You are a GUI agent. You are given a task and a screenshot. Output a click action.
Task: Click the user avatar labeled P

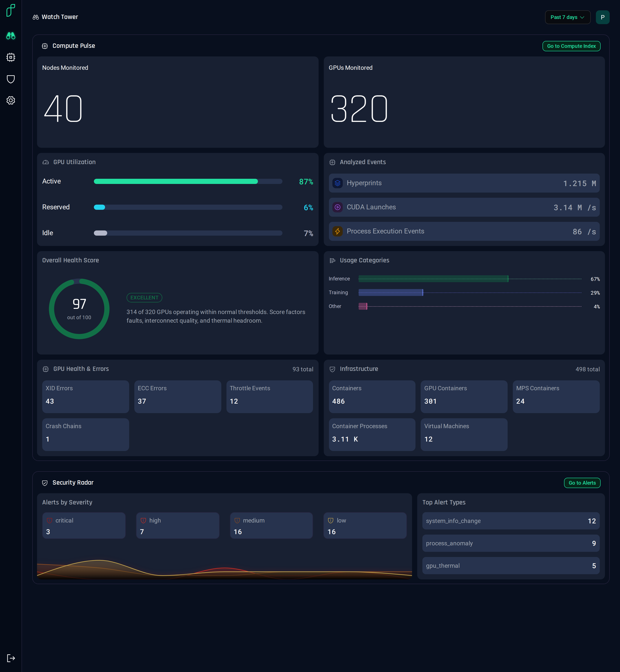(603, 17)
